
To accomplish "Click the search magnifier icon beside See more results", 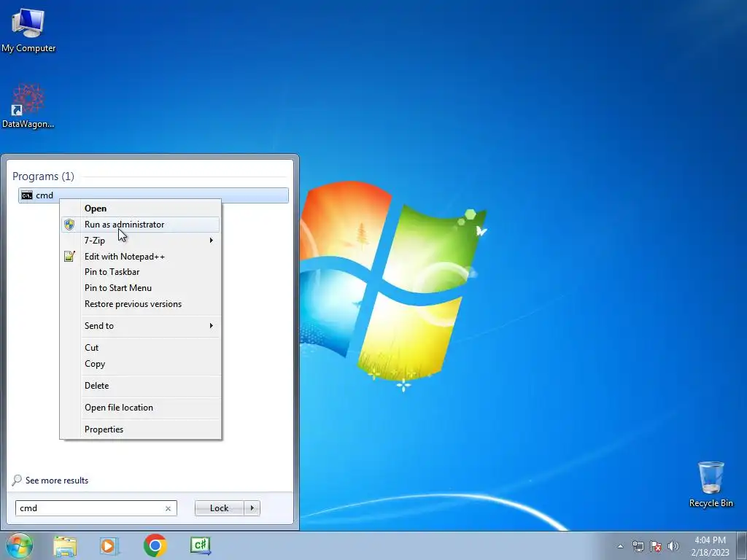I will point(17,480).
